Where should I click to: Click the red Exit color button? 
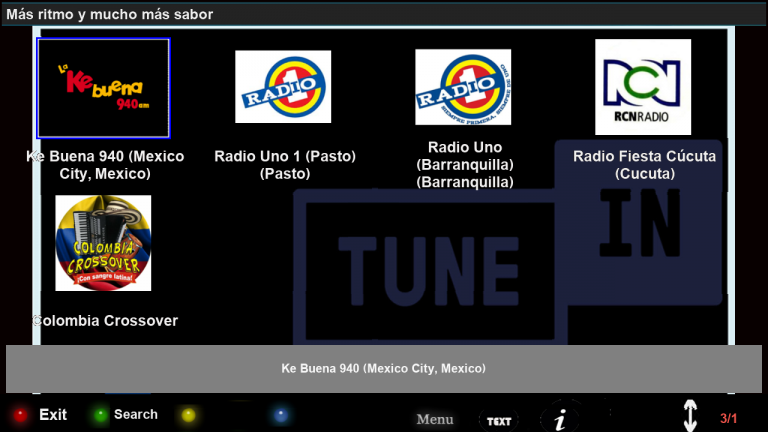21,415
